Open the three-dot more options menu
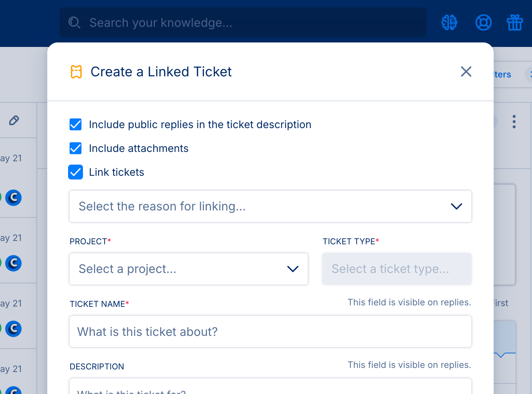 coord(514,121)
